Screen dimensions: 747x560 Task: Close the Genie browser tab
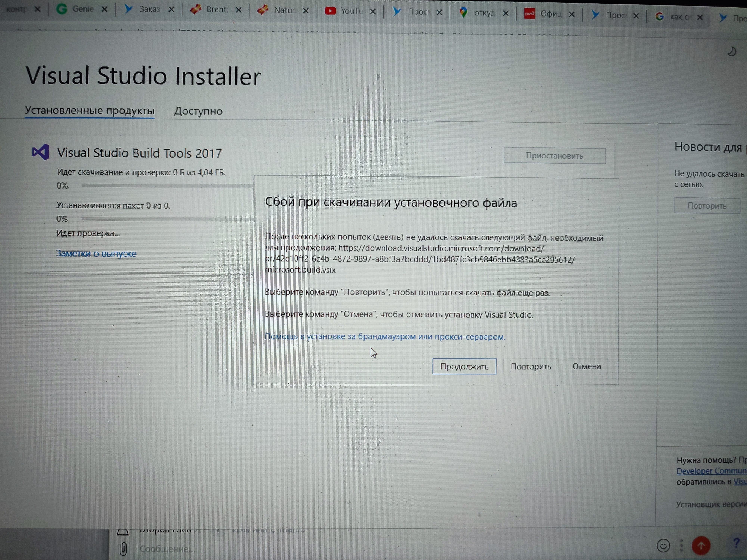click(104, 9)
